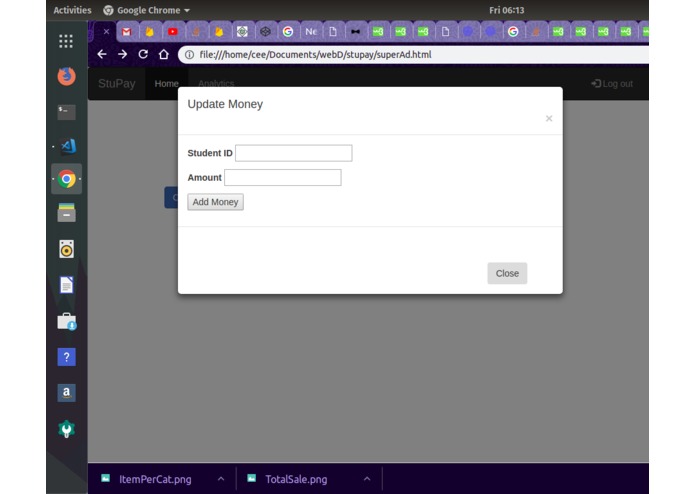Screen dimensions: 695x494
Task: Click the Student ID input field
Action: pyautogui.click(x=293, y=153)
